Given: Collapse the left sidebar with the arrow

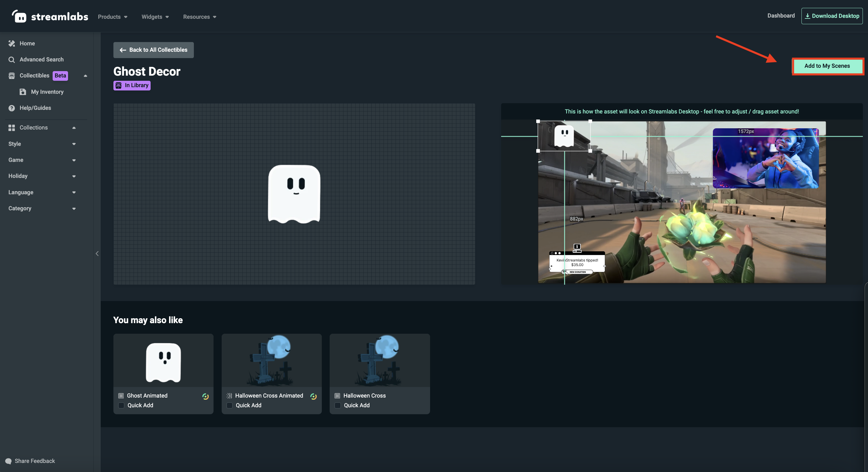Looking at the screenshot, I should click(97, 253).
